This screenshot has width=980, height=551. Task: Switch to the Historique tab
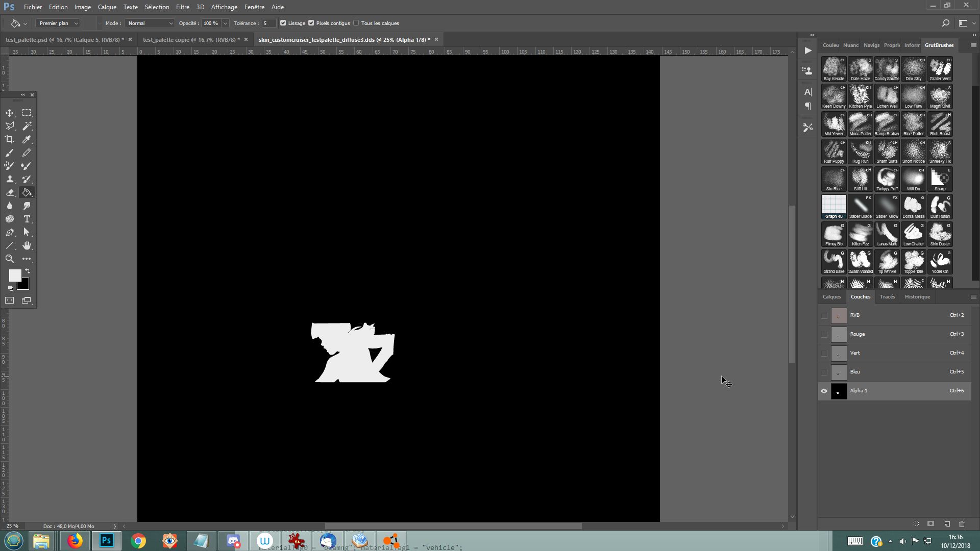(917, 297)
